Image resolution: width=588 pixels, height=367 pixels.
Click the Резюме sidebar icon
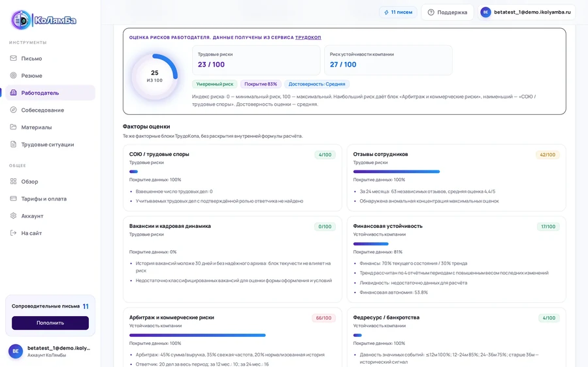point(14,75)
